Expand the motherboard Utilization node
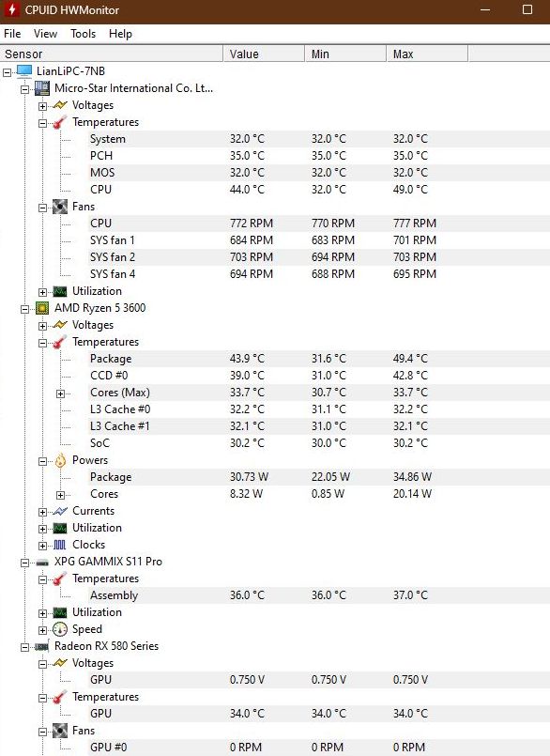The image size is (550, 756). (42, 292)
